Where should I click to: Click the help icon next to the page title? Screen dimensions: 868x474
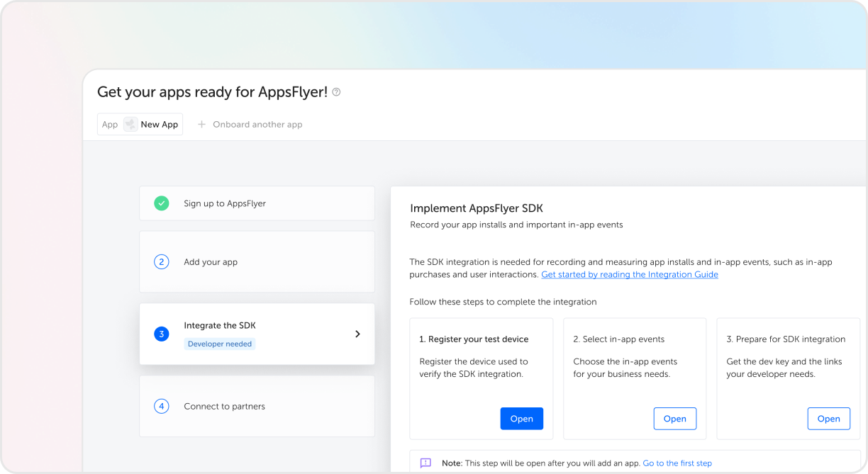(x=336, y=92)
